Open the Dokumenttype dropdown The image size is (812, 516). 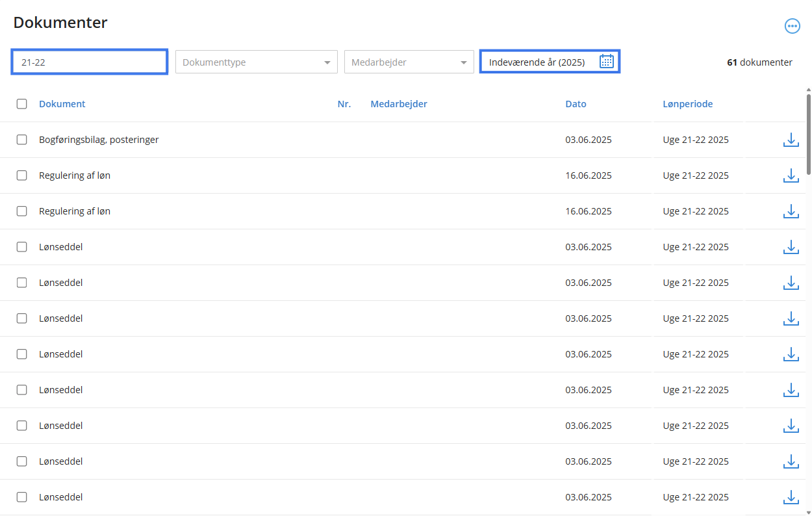(256, 62)
